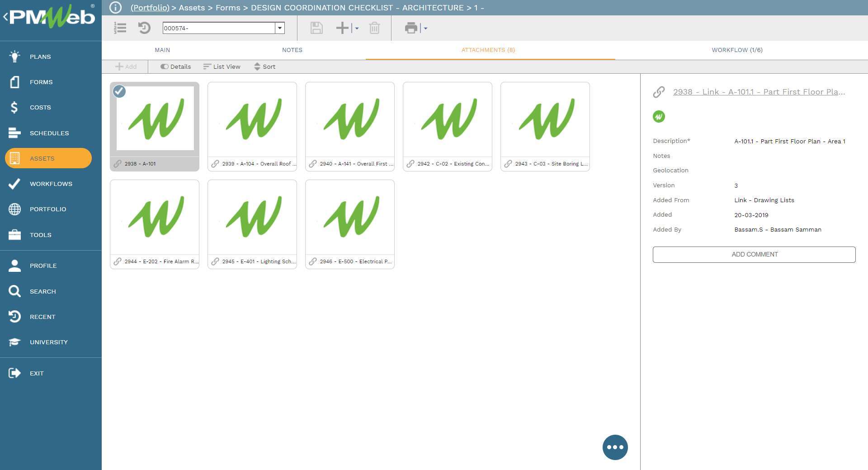Click the Workflows sidebar icon

[14, 184]
